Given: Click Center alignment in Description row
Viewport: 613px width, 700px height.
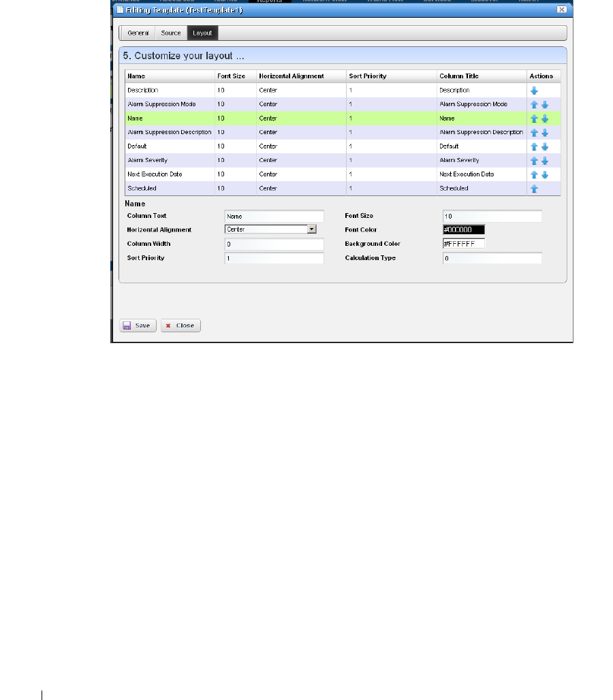Looking at the screenshot, I should point(301,90).
